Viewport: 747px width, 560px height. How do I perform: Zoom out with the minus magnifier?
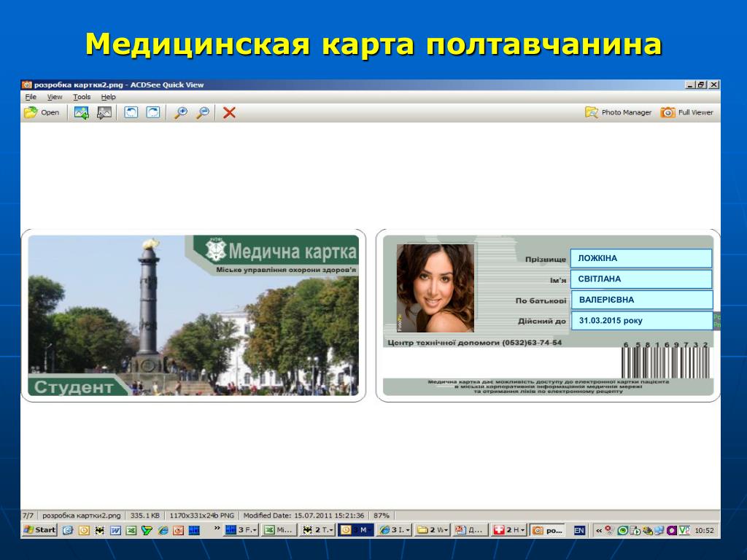pos(203,112)
